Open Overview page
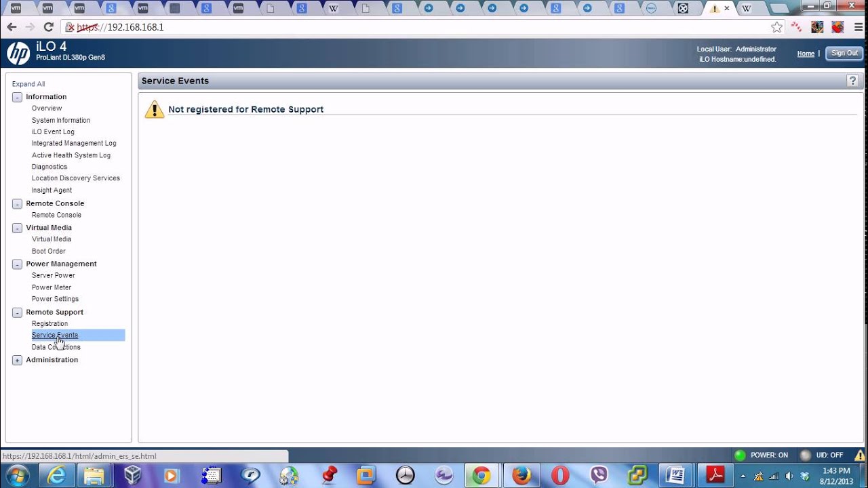The height and width of the screenshot is (488, 868). tap(47, 108)
